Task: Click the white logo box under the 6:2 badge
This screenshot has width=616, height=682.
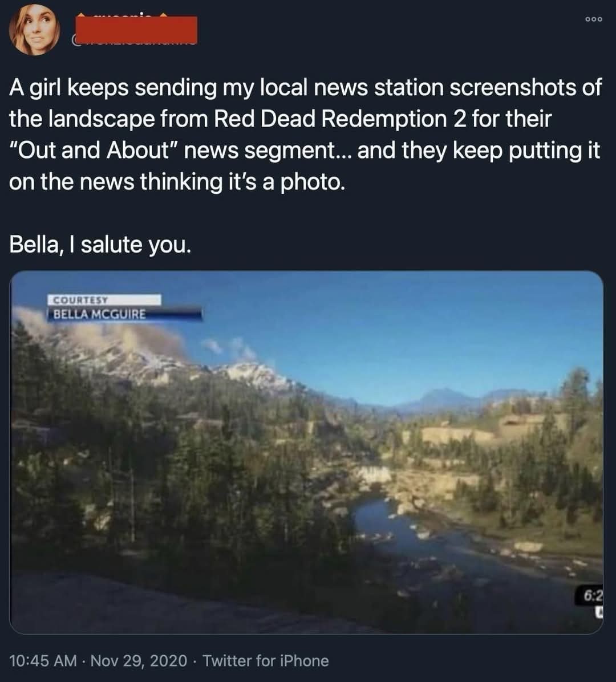Action: [x=600, y=612]
